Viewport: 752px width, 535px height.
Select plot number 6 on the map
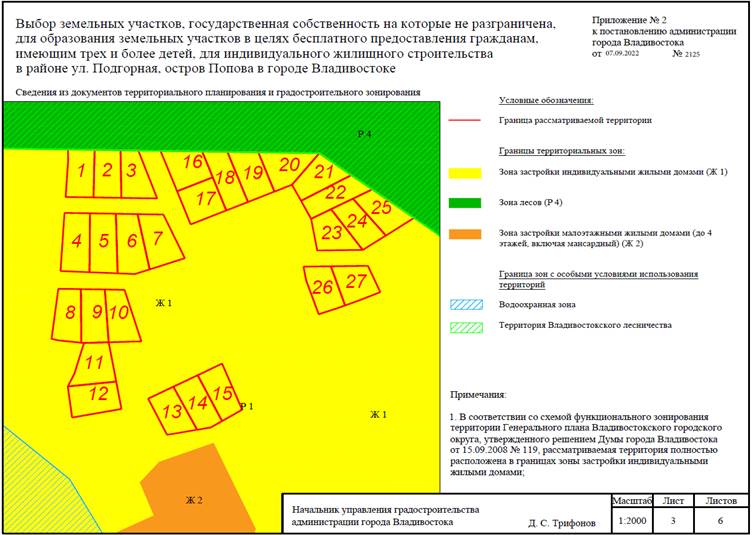pos(131,244)
